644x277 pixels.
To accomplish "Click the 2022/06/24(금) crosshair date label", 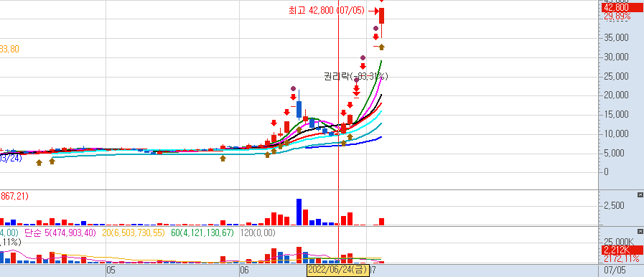I will point(337,271).
